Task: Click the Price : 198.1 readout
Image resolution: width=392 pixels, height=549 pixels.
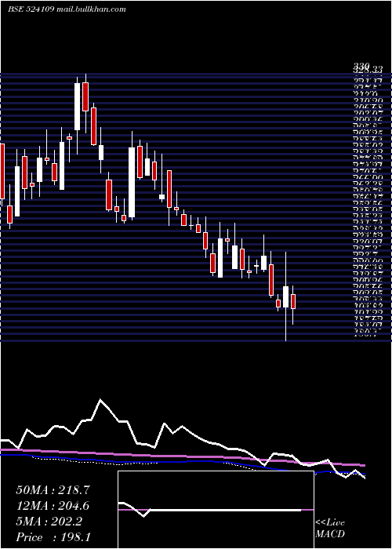Action: [53, 537]
